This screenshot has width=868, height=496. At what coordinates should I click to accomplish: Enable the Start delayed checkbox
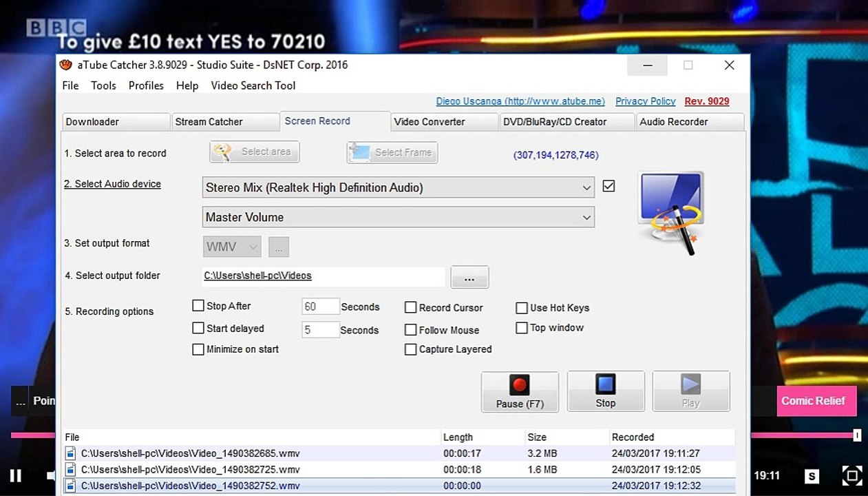tap(198, 328)
